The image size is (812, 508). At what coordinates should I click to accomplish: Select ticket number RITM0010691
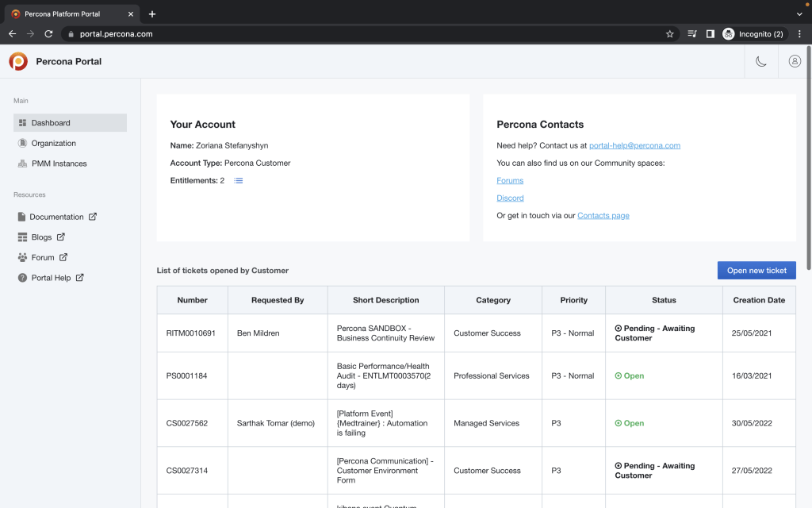point(190,333)
